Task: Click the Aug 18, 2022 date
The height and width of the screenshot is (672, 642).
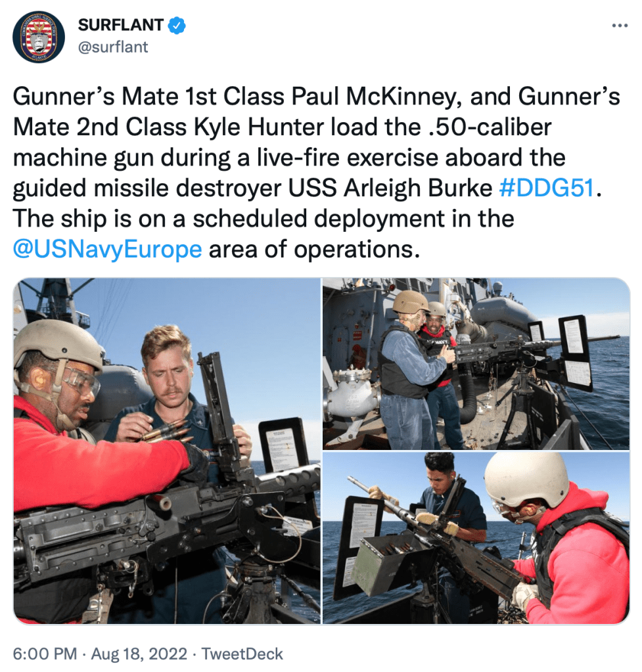Action: pos(139,654)
